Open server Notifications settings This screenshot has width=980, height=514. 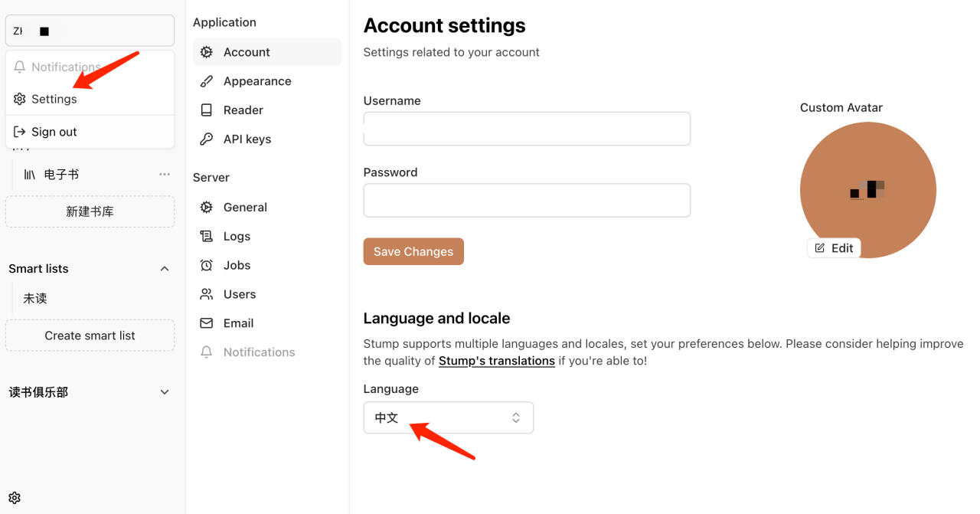[267, 352]
